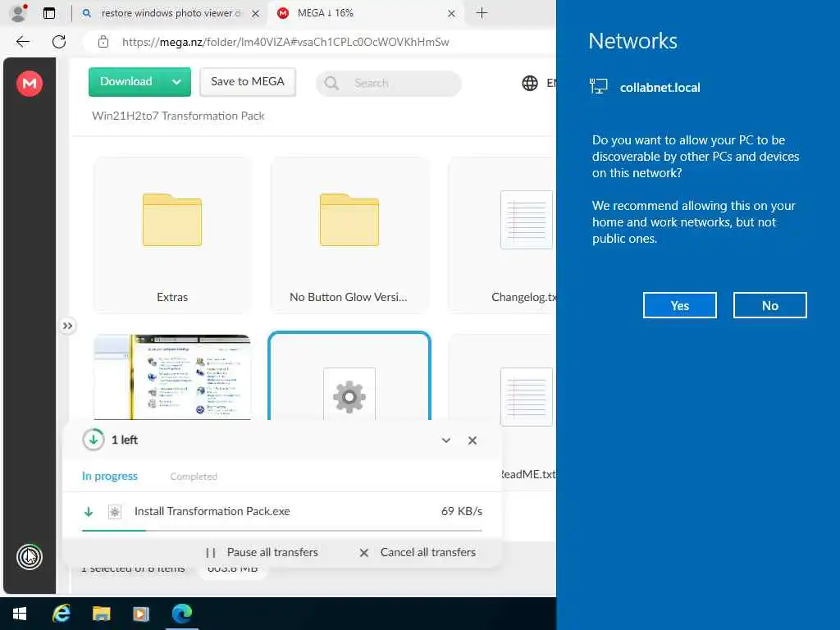This screenshot has height=630, width=840.
Task: Open the No Button Glow Version folder
Action: (x=349, y=235)
